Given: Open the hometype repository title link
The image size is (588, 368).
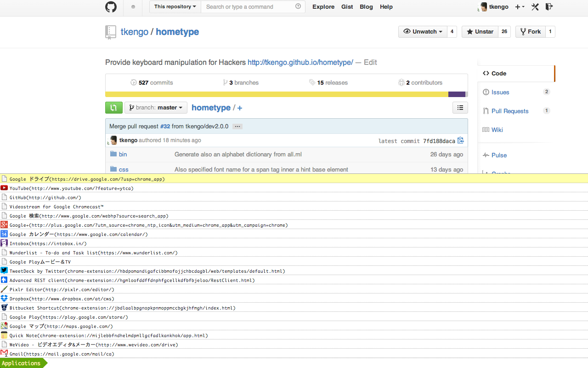Looking at the screenshot, I should [x=177, y=32].
